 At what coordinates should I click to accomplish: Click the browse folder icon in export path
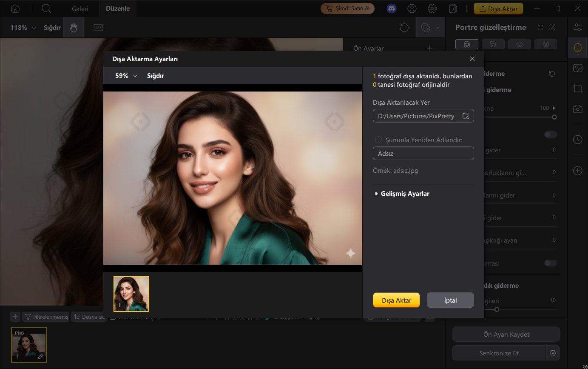tap(466, 116)
